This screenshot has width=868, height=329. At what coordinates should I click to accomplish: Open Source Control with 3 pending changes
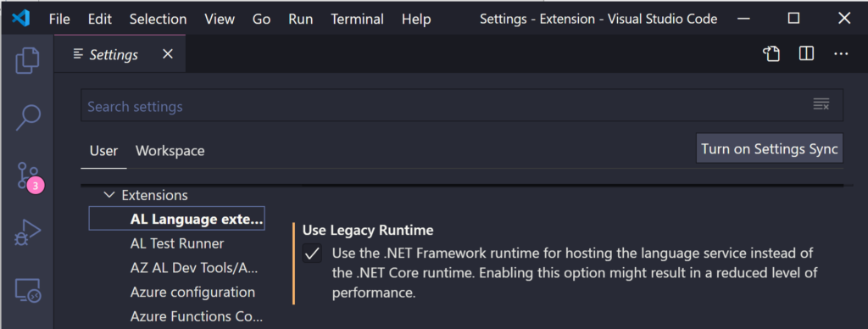click(28, 176)
